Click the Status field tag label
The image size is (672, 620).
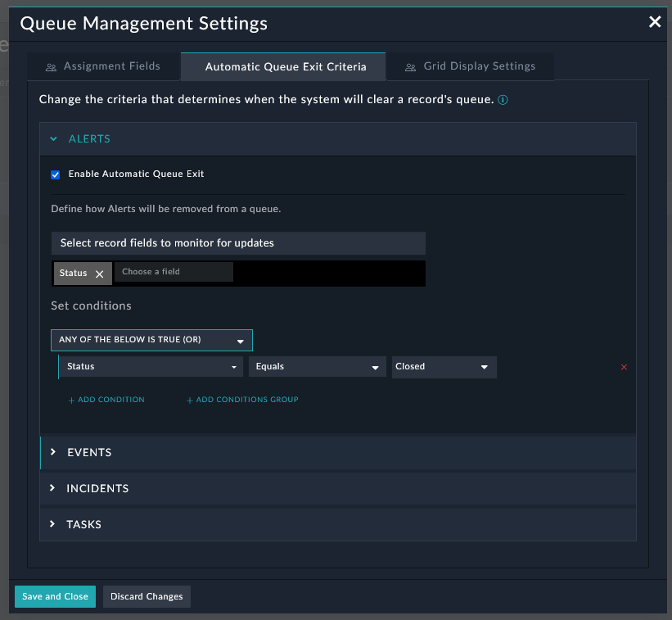click(74, 273)
